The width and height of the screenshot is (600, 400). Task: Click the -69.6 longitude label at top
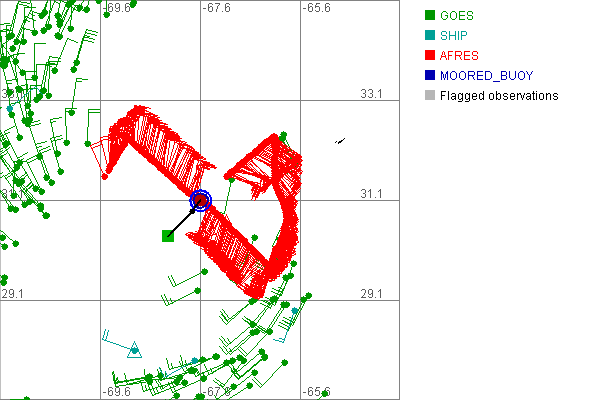pyautogui.click(x=117, y=8)
